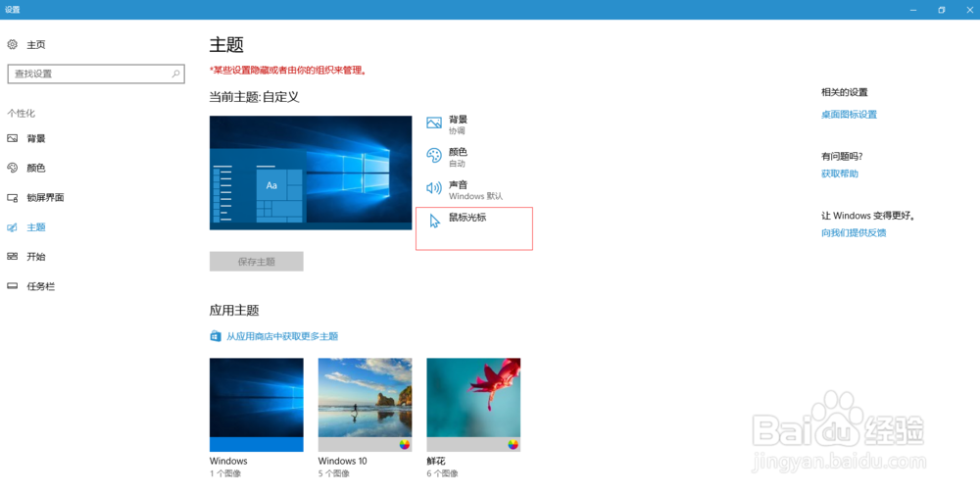Viewport: 980px width, 495px height.
Task: Click the magnifier icon in search box
Action: 175,74
